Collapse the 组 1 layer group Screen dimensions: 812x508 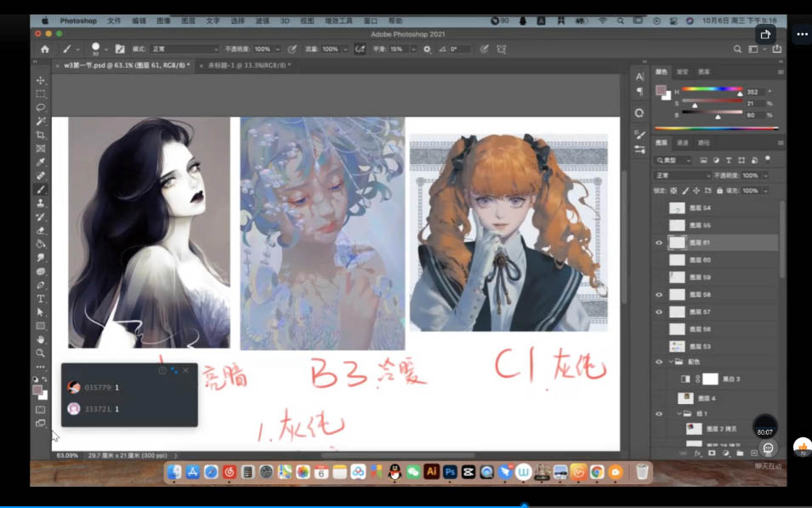(679, 414)
